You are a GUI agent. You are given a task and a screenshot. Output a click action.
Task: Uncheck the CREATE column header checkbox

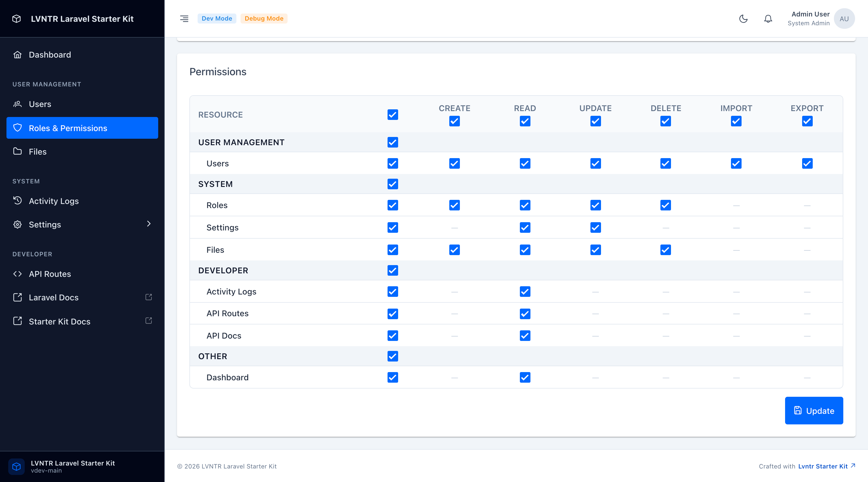454,121
